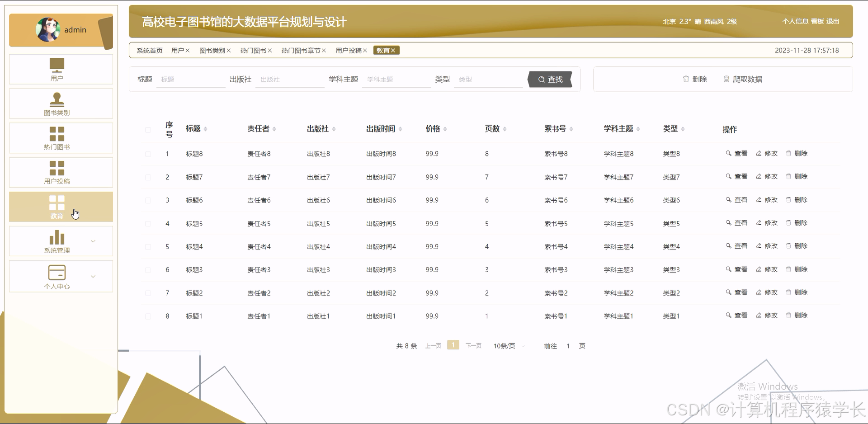The width and height of the screenshot is (868, 424).
Task: Close the 热门图书章节 tab
Action: pyautogui.click(x=324, y=51)
